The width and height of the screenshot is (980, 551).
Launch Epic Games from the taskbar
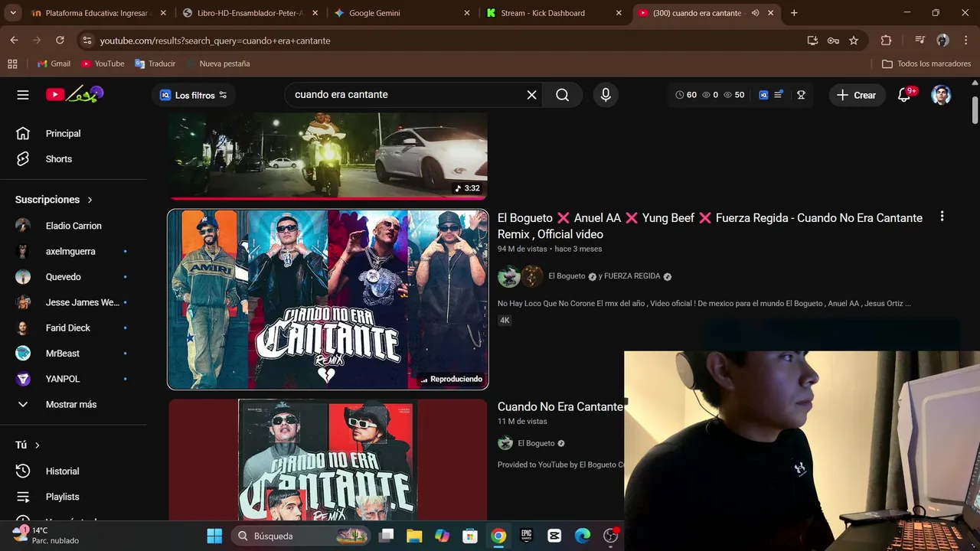pyautogui.click(x=527, y=536)
